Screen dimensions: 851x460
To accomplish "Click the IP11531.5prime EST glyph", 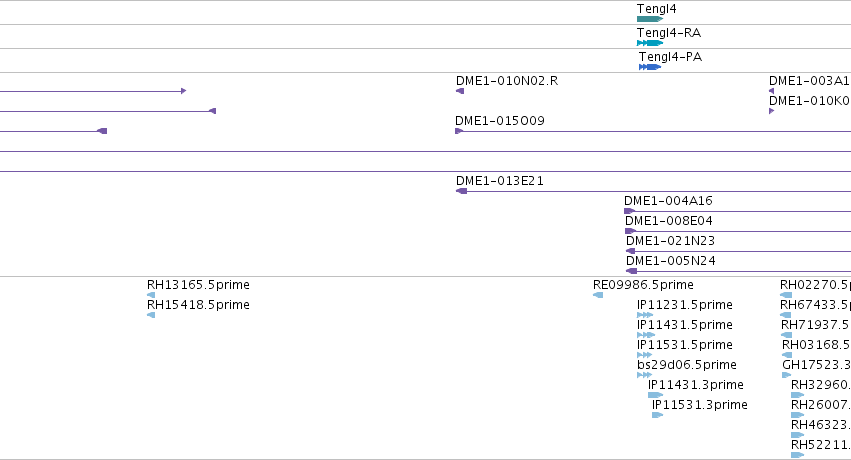I will click(644, 355).
